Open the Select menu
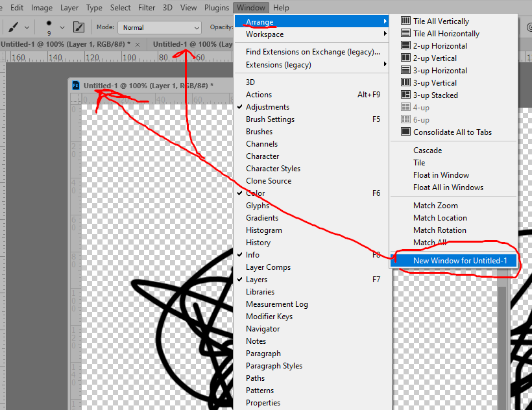This screenshot has width=532, height=410. click(x=121, y=8)
